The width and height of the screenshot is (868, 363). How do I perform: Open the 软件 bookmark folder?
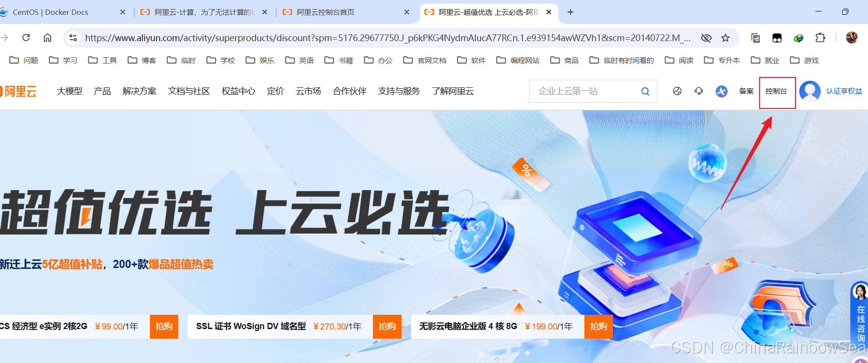(471, 60)
